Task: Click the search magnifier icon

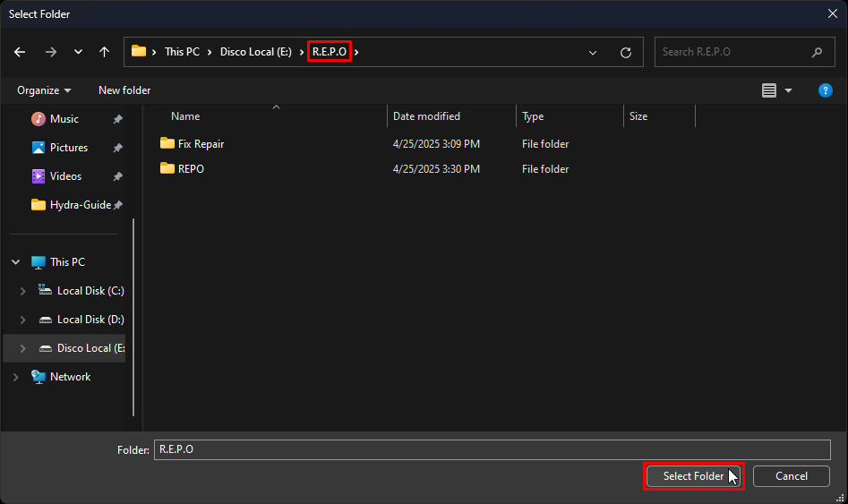Action: pos(818,52)
